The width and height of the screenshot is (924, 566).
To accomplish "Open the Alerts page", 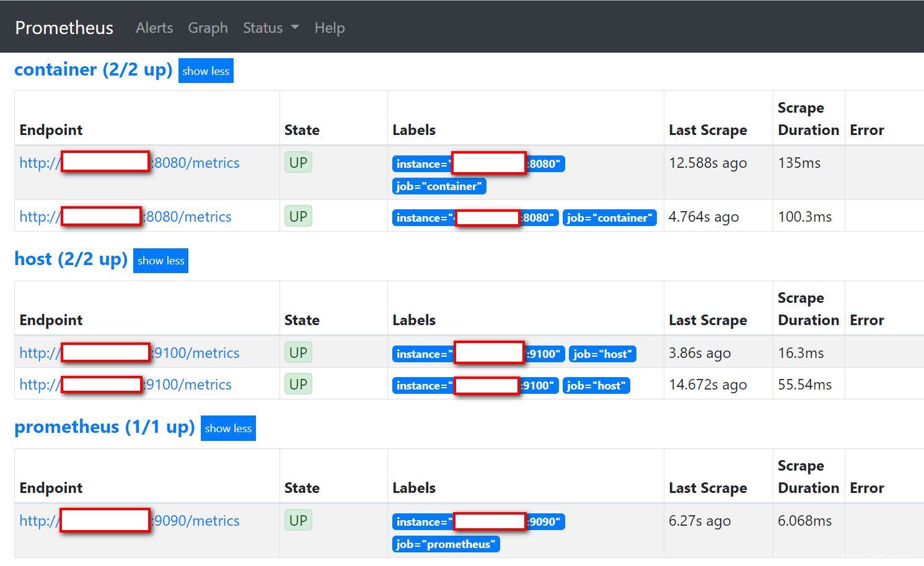I will coord(154,28).
